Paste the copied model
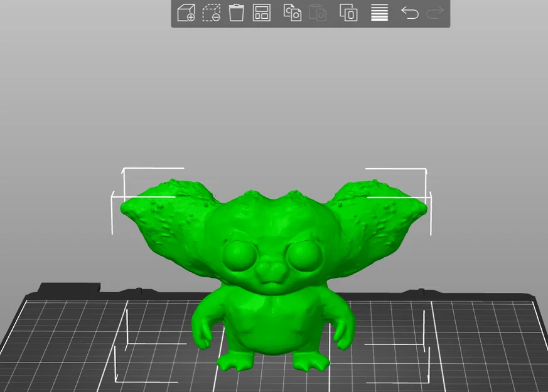Viewport: 548px width, 392px height. pos(318,12)
